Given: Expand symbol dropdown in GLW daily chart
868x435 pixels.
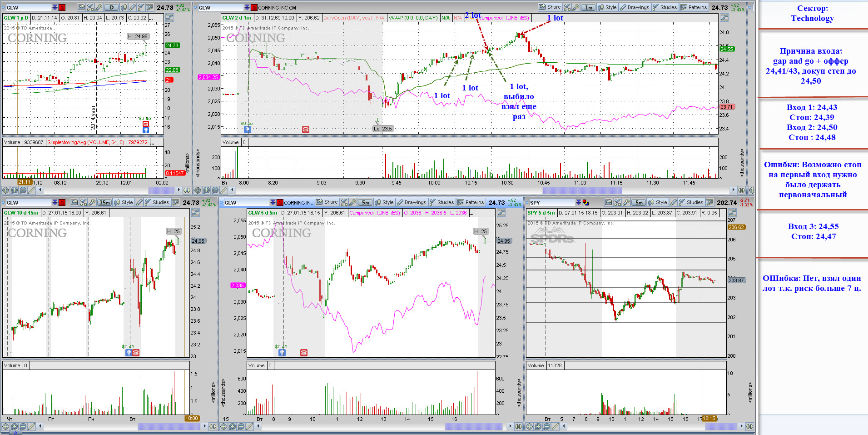Looking at the screenshot, I should 55,7.
